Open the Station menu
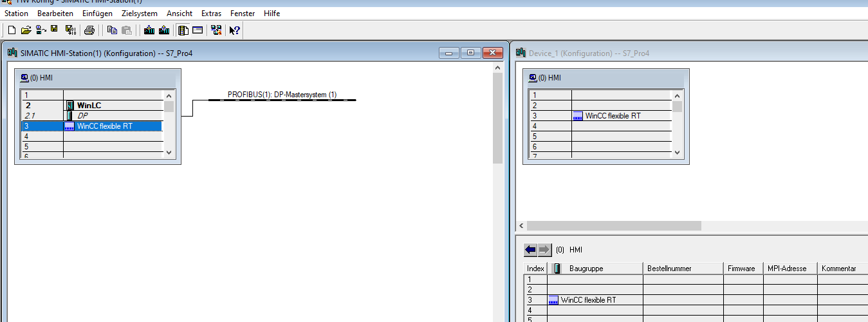Viewport: 868px width, 322px height. click(17, 13)
